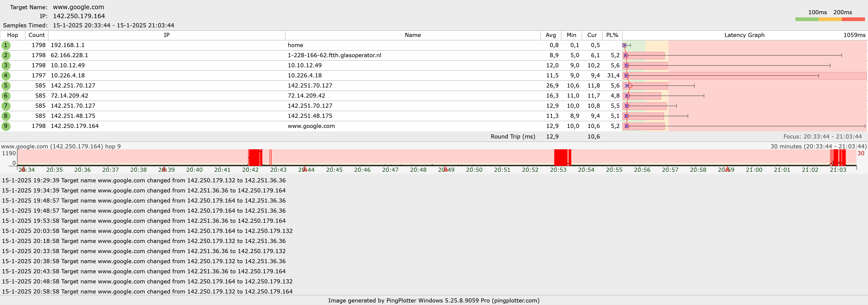Click name www.google.com in hop 9 row
The image size is (868, 305).
point(311,126)
